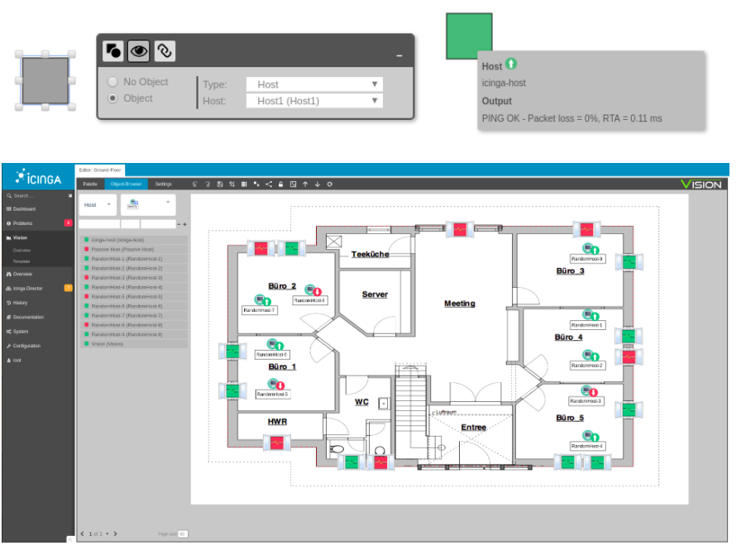This screenshot has width=746, height=560.
Task: Open the Host dropdown showing Host1 (Host1)
Action: click(314, 101)
